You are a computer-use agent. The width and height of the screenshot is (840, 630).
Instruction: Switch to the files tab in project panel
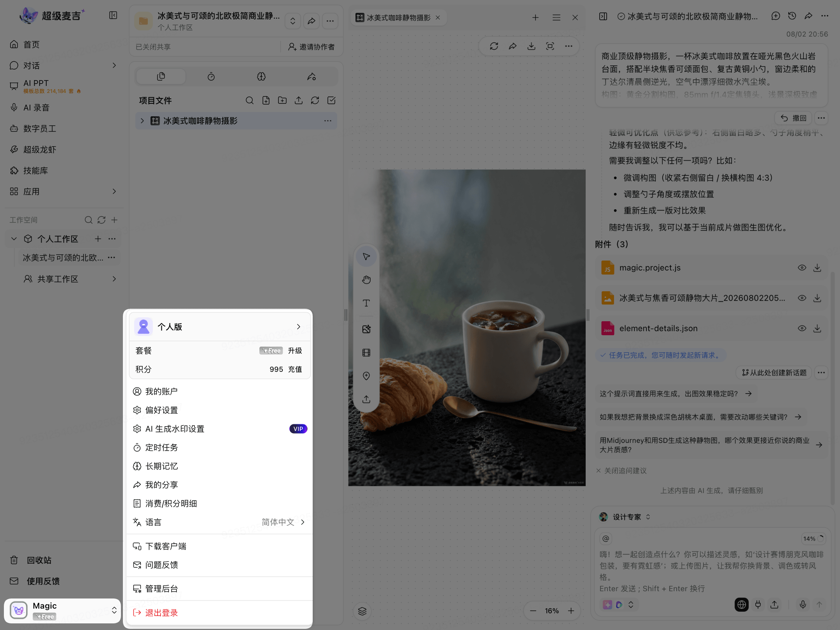point(161,77)
